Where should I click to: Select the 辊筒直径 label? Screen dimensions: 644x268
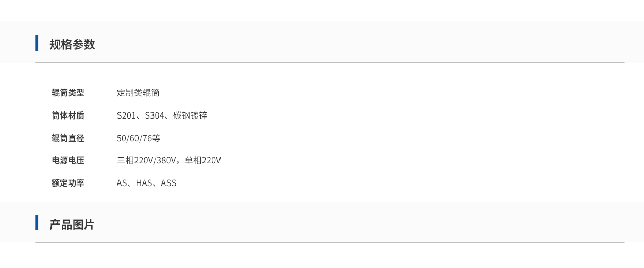(x=67, y=138)
